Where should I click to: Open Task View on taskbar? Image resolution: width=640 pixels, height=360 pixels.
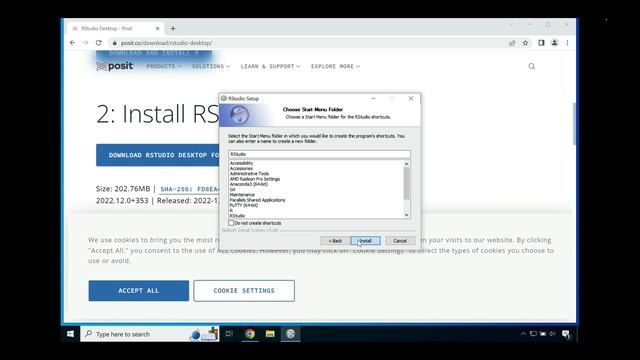(229, 334)
